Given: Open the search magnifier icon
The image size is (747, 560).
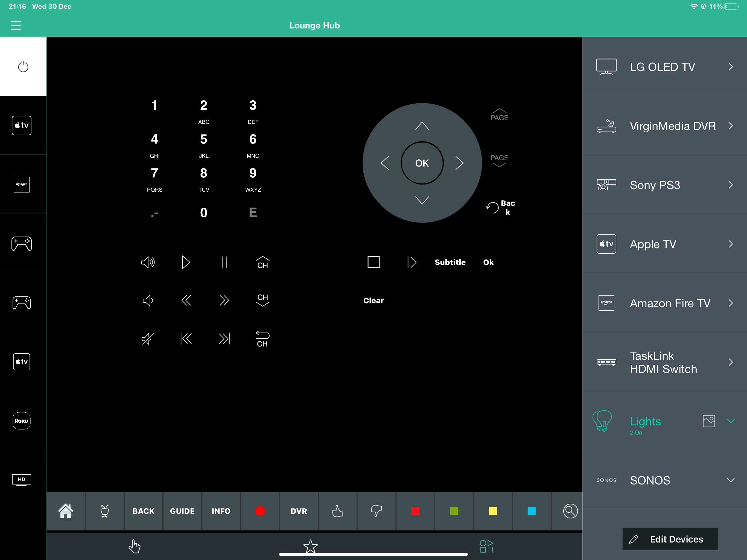Looking at the screenshot, I should tap(570, 511).
